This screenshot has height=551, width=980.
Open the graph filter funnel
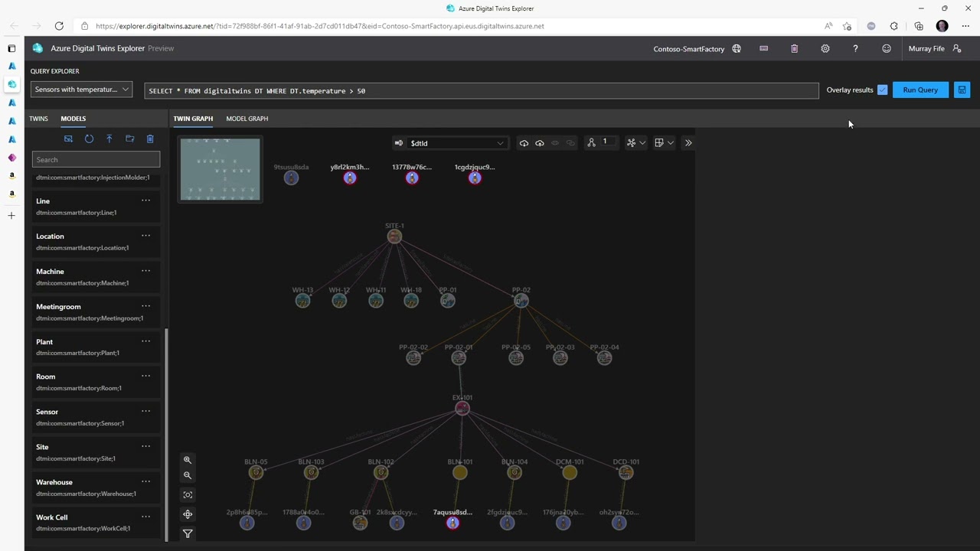pos(188,533)
